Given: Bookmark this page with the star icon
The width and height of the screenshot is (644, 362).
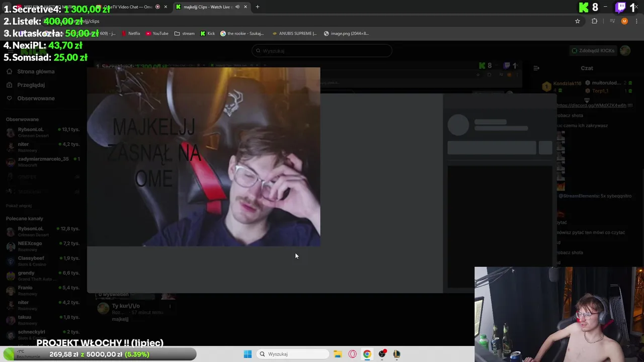Looking at the screenshot, I should [578, 21].
